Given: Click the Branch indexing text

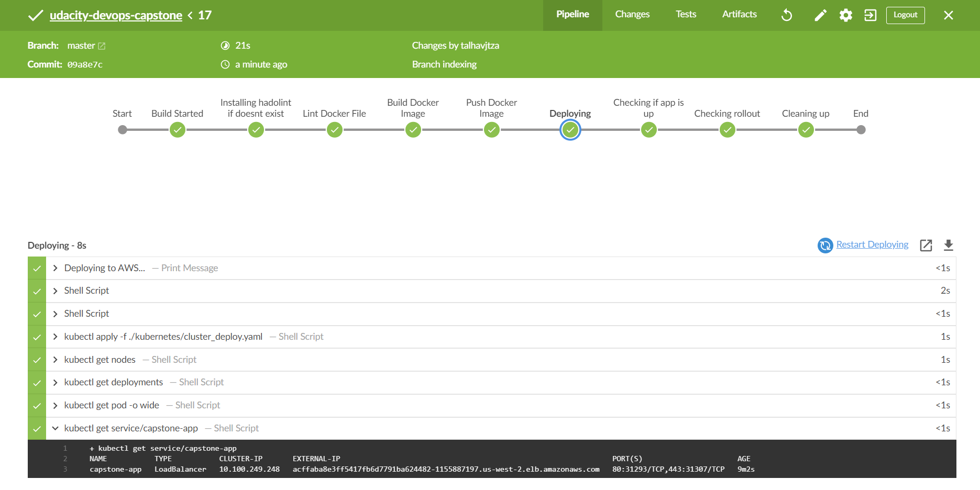Looking at the screenshot, I should pyautogui.click(x=444, y=64).
